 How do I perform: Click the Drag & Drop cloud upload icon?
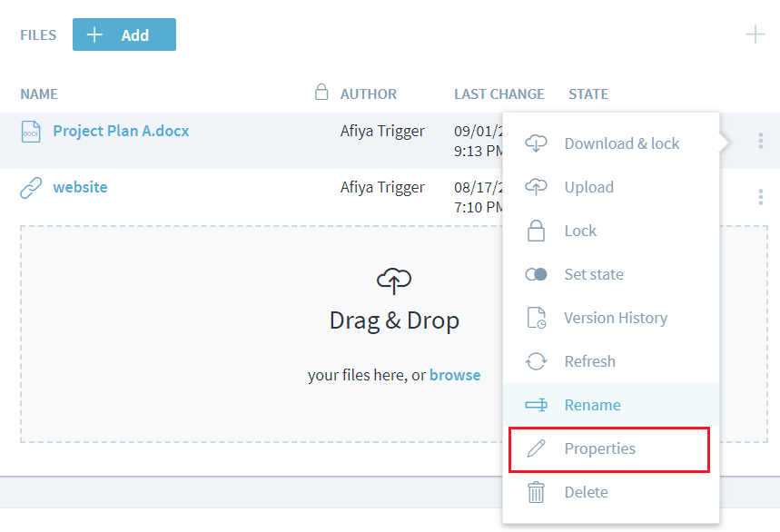(x=393, y=281)
